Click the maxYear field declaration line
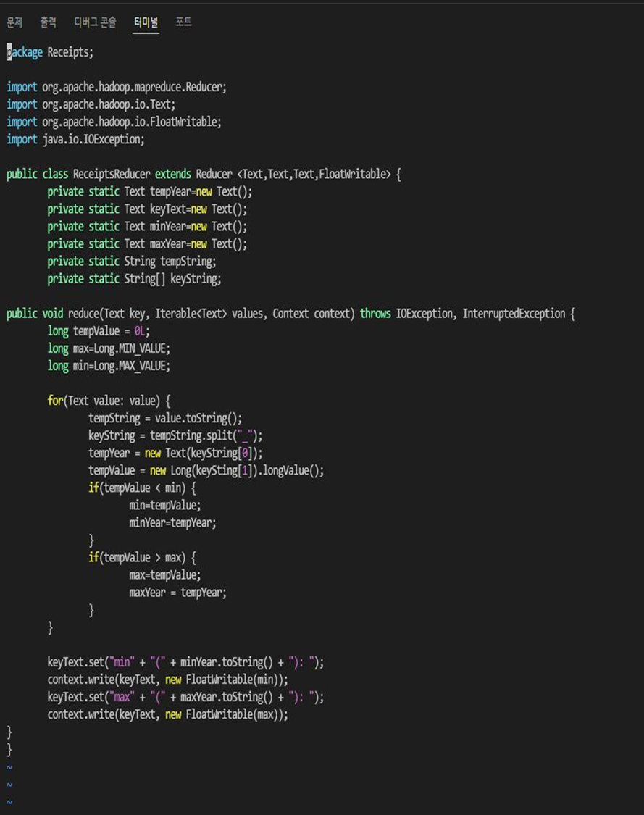The image size is (644, 815). 147,243
